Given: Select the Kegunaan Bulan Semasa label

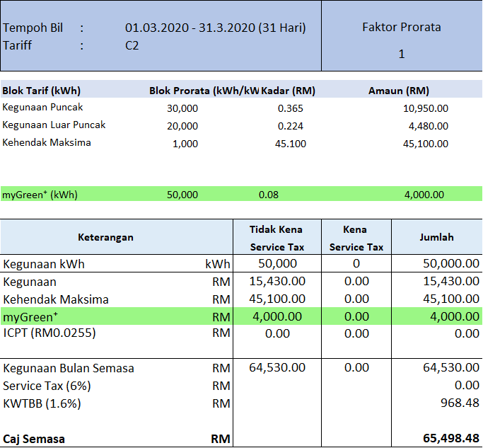Looking at the screenshot, I should point(69,368).
